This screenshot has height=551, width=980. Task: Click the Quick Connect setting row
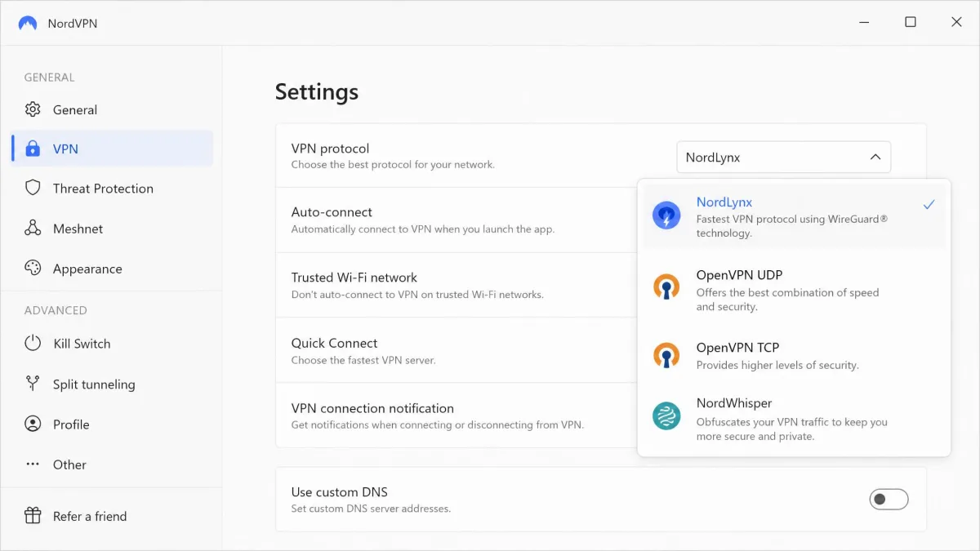click(x=456, y=350)
